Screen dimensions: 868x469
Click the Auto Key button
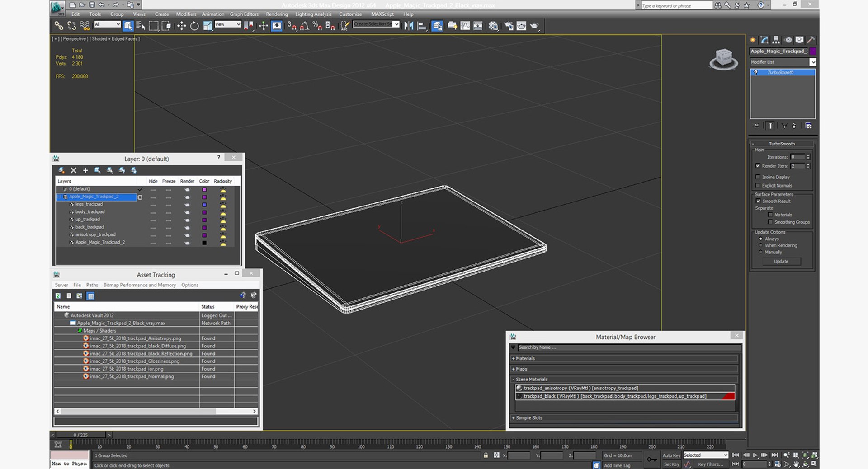pos(671,455)
